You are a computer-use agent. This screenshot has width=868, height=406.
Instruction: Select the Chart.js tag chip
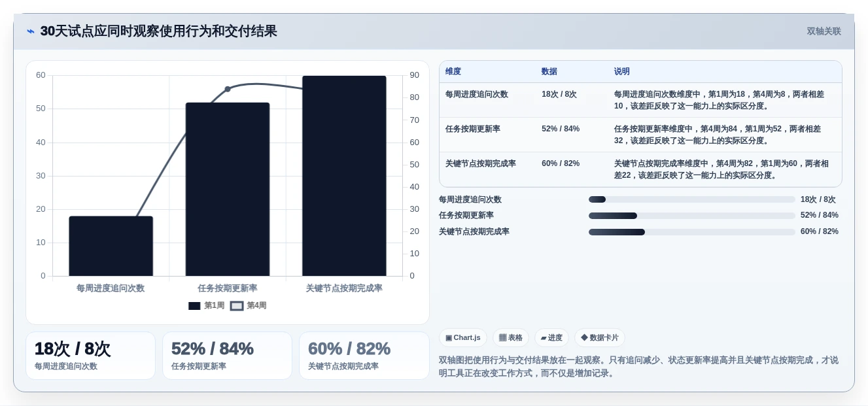point(463,337)
